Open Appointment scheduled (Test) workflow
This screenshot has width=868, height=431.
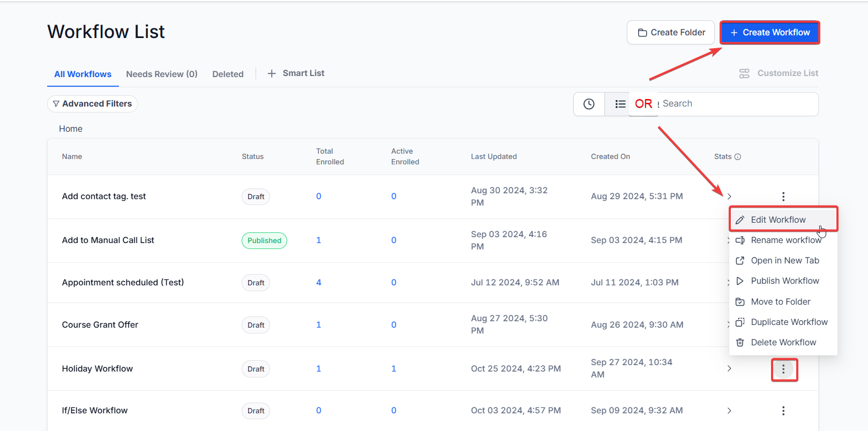pyautogui.click(x=123, y=282)
